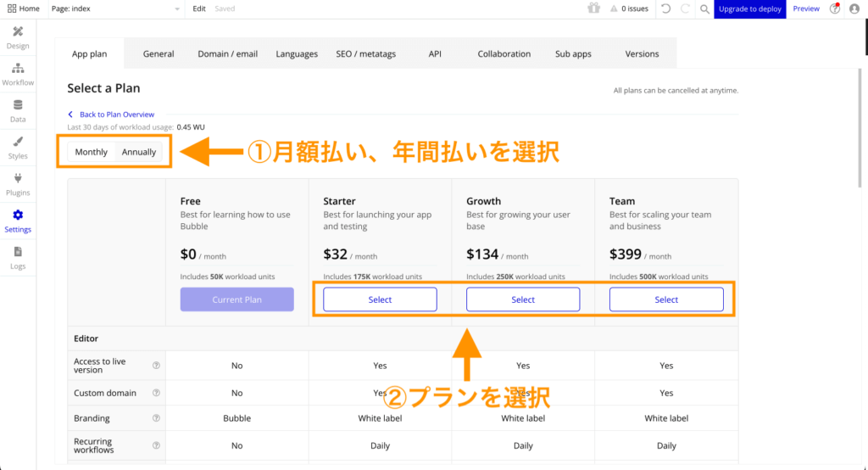
Task: Switch to the Collaboration tab
Action: pos(504,53)
